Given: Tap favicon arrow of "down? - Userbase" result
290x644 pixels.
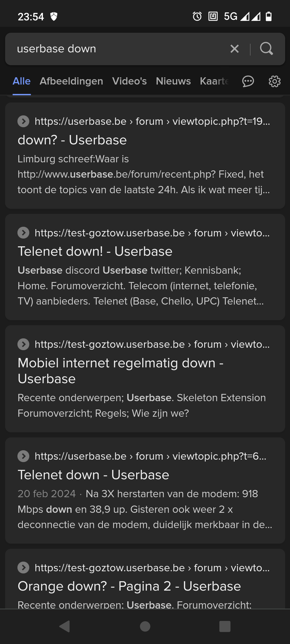Looking at the screenshot, I should pos(23,121).
